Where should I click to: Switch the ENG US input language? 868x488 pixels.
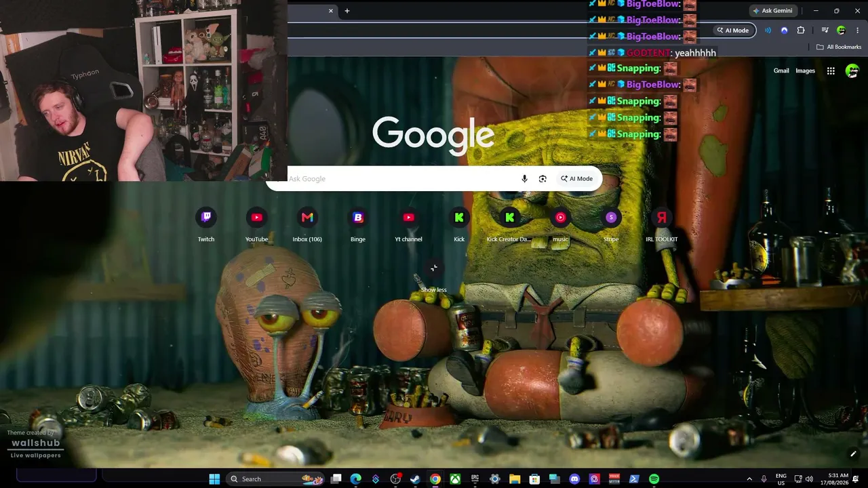(781, 479)
